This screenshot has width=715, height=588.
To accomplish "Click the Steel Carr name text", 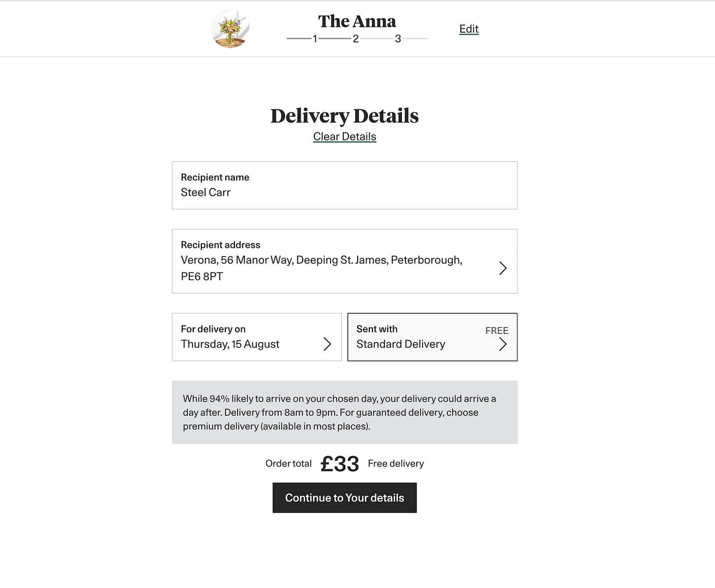I will [206, 192].
